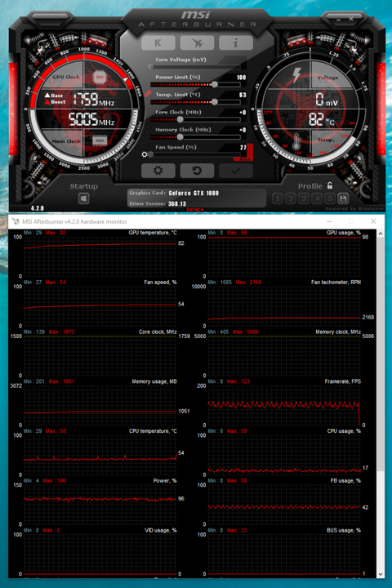Open the Kombustor K button
Screen dimensions: 392x588
158,42
